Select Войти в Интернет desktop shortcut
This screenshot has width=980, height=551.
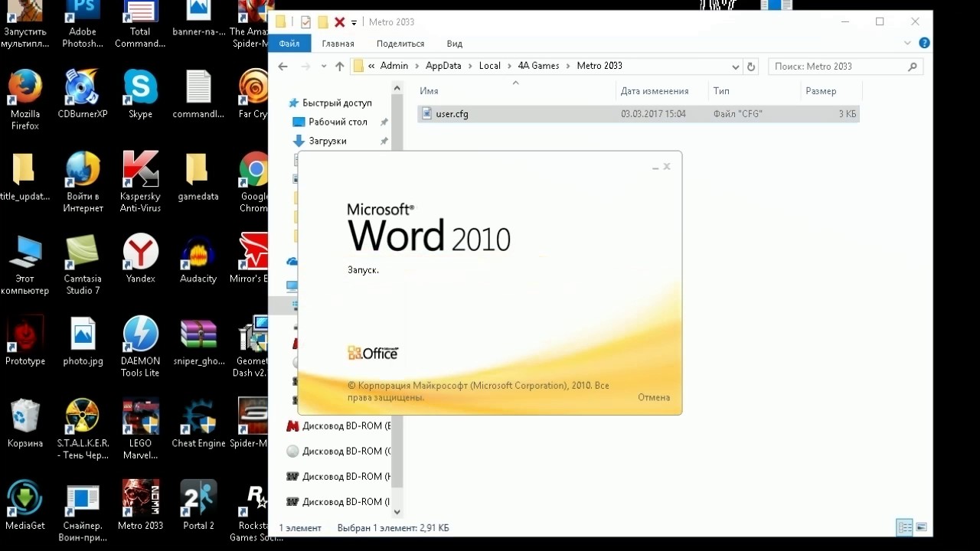point(83,182)
